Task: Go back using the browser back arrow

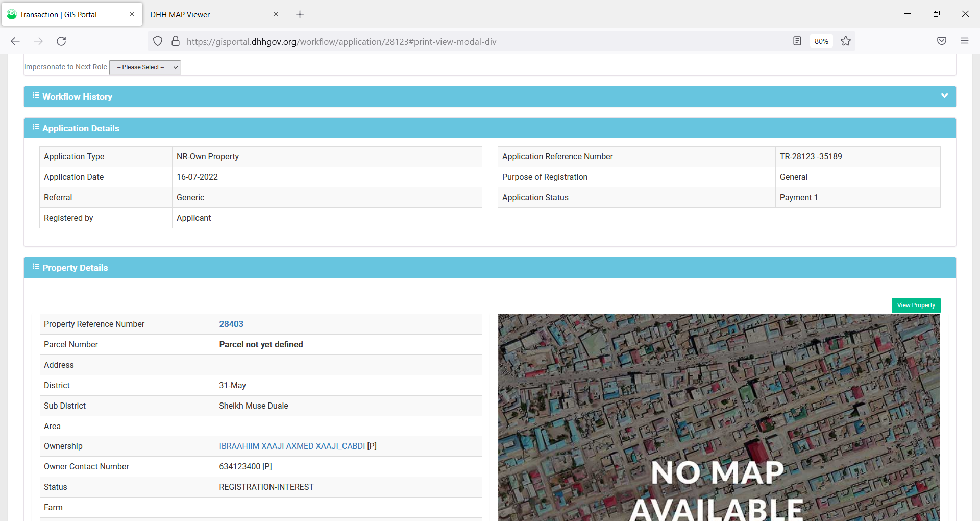Action: [x=15, y=41]
